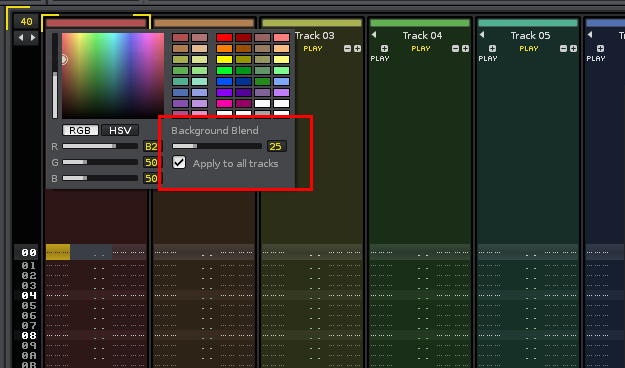
Task: Go to previous pattern with left arrow below 40
Action: coord(21,38)
